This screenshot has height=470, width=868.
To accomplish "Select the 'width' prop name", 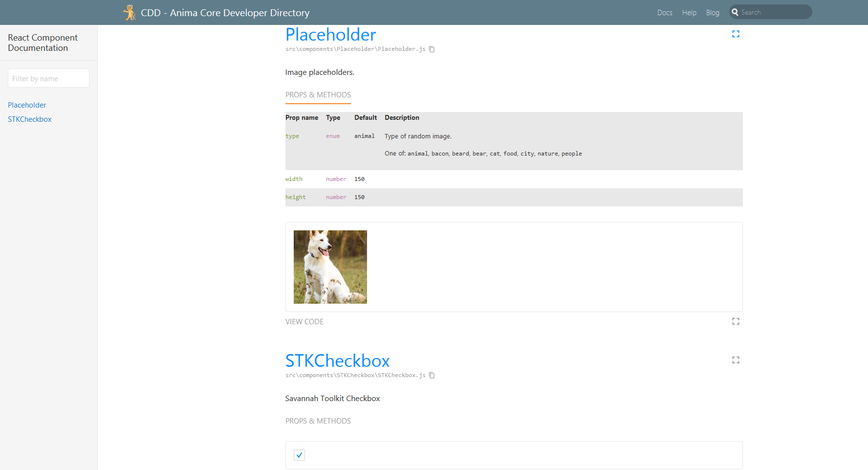I will point(294,179).
